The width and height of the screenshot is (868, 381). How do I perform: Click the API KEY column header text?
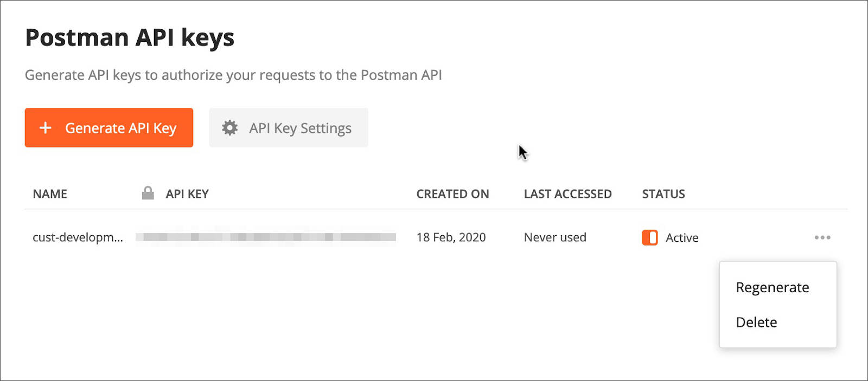tap(187, 194)
